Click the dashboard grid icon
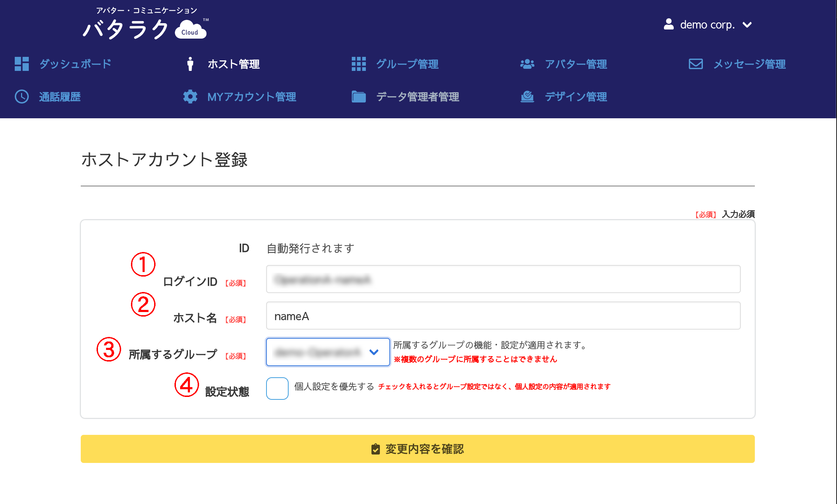This screenshot has height=504, width=837. (x=22, y=64)
